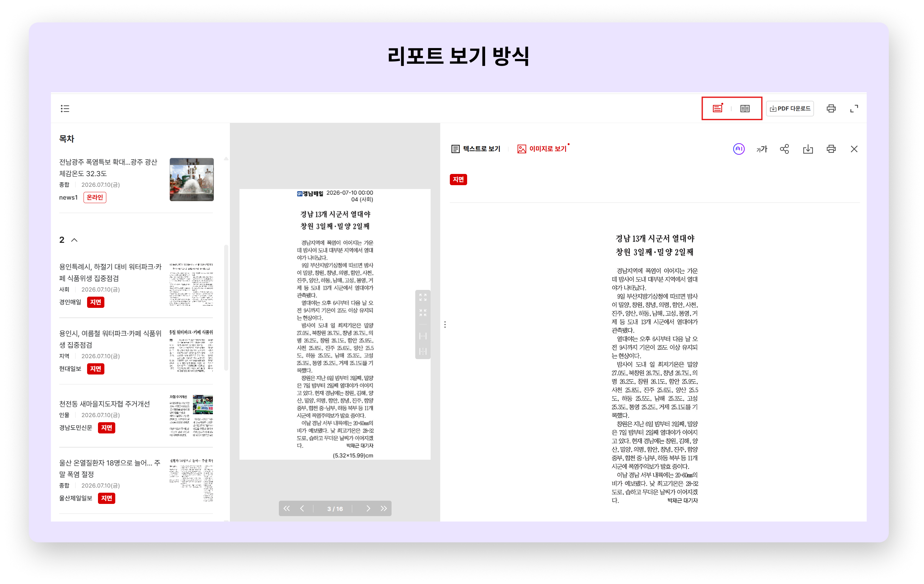
Task: Click the 지면 badge beside 울산제일일보
Action: click(107, 498)
